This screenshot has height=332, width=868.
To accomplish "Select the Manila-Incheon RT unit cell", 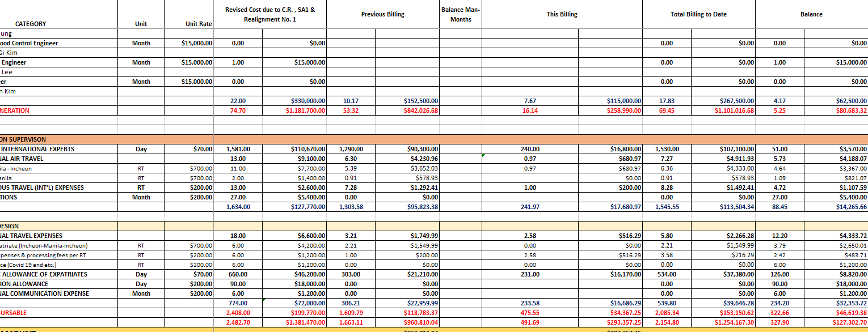I will pyautogui.click(x=140, y=168).
